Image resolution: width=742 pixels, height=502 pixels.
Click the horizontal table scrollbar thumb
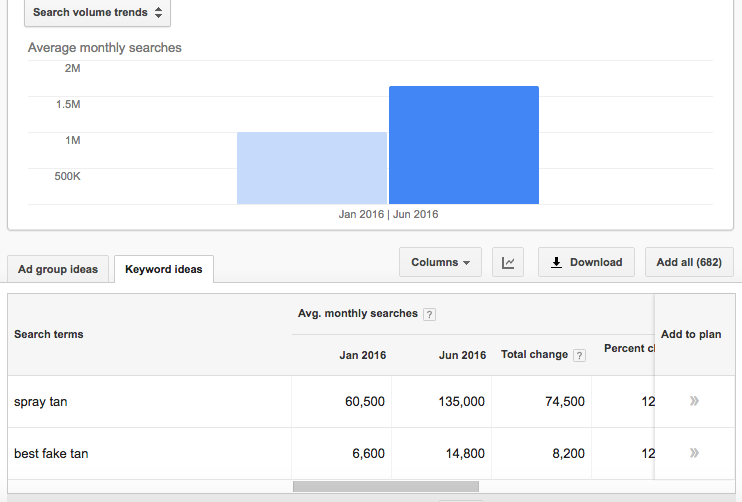tap(386, 486)
